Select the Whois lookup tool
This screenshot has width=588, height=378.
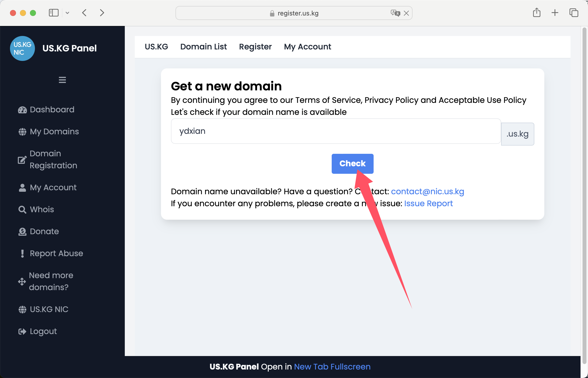click(41, 209)
